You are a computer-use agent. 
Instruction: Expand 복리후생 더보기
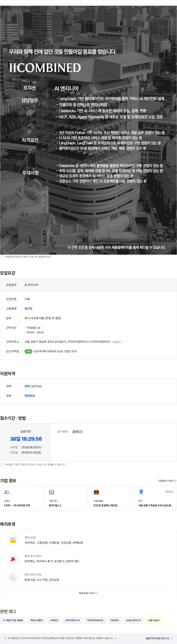(x=88, y=593)
